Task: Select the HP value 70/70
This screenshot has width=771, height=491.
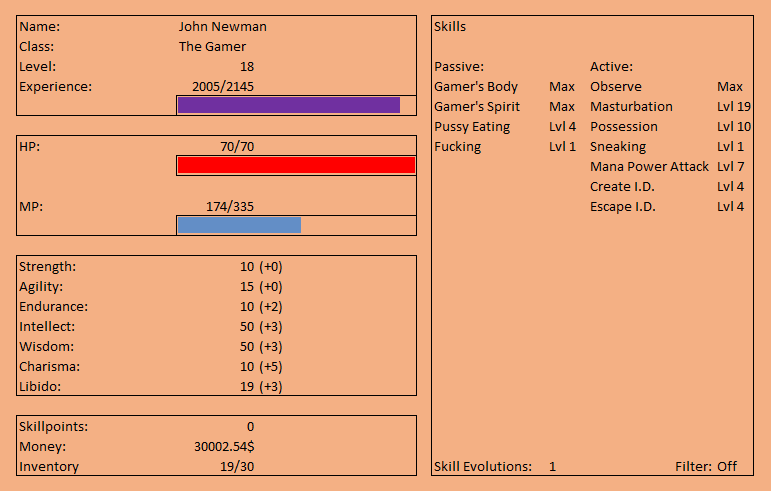Action: (237, 146)
